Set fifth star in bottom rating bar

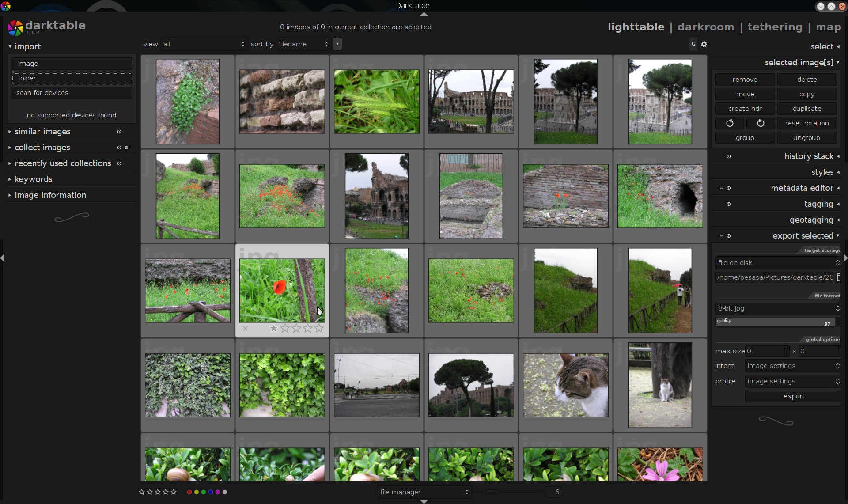click(x=174, y=492)
